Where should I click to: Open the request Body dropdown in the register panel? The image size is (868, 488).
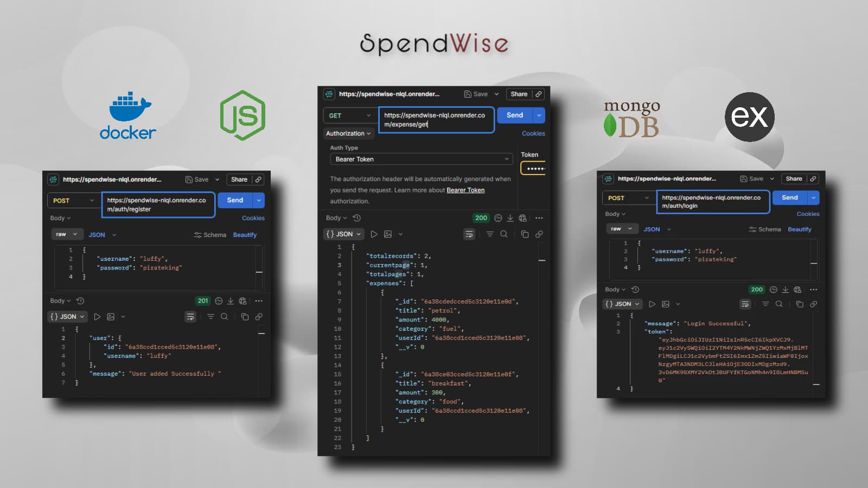tap(60, 218)
